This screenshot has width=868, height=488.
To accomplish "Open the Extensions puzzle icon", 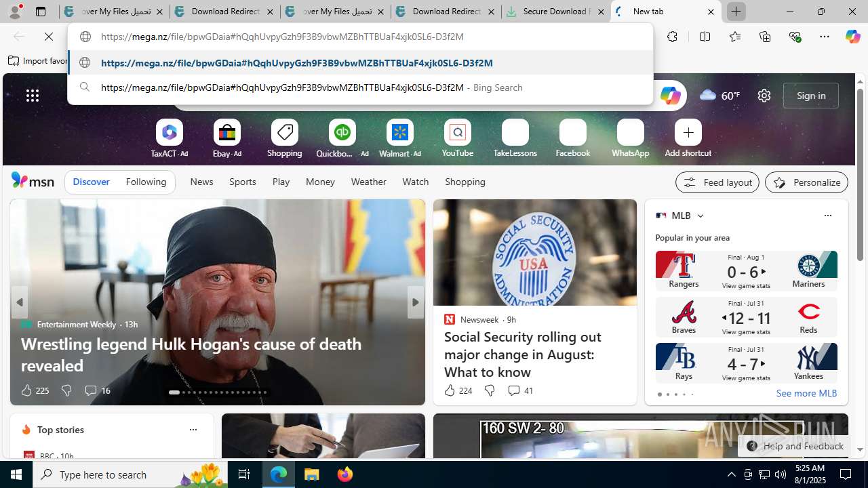I will [672, 37].
